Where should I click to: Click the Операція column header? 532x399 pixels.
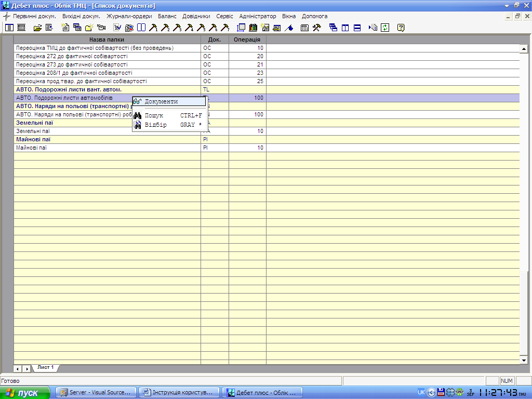pos(247,39)
